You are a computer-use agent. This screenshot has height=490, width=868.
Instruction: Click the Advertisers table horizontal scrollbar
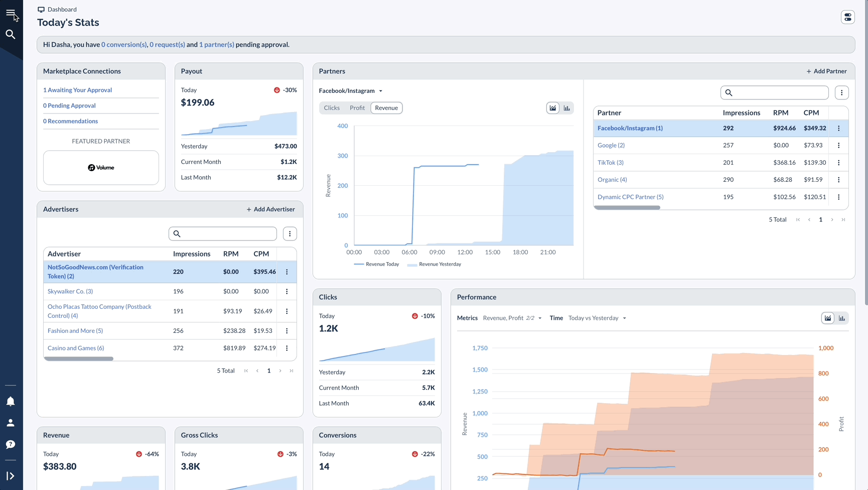[x=78, y=358]
